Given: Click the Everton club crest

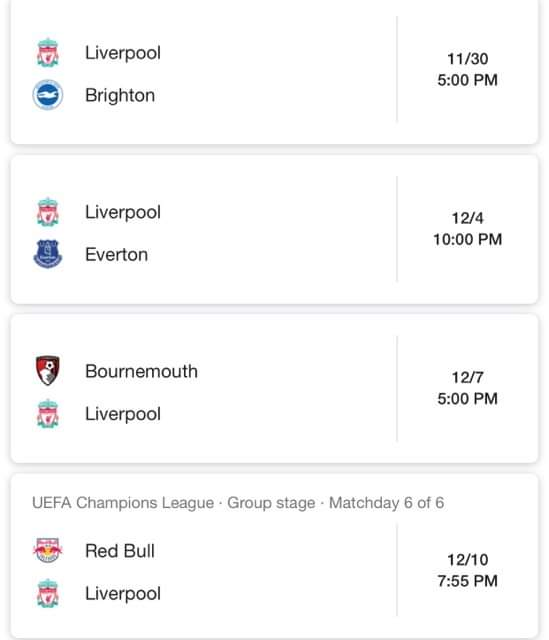Looking at the screenshot, I should [x=48, y=254].
